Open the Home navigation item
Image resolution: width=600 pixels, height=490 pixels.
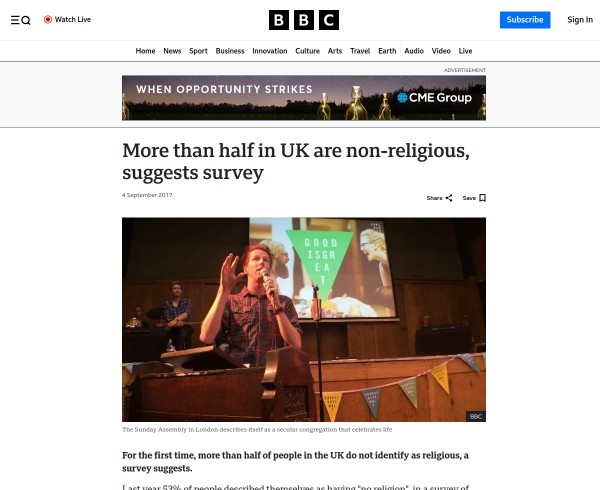point(145,51)
